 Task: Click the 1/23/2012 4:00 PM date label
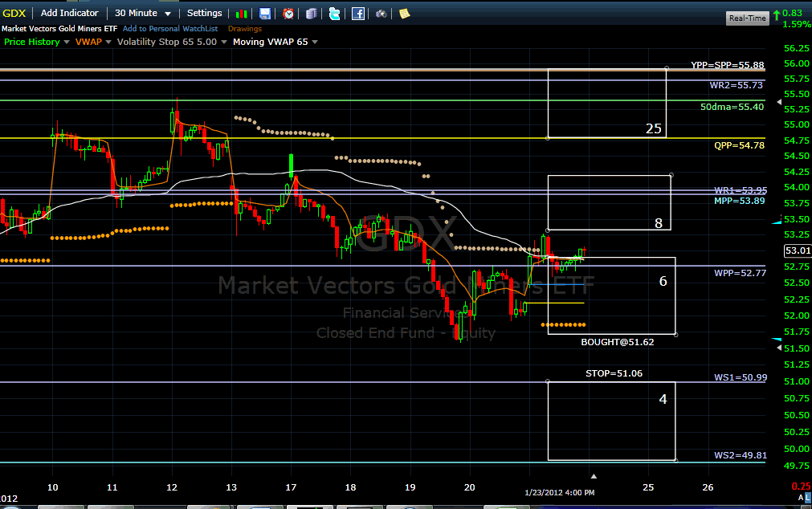pyautogui.click(x=559, y=492)
